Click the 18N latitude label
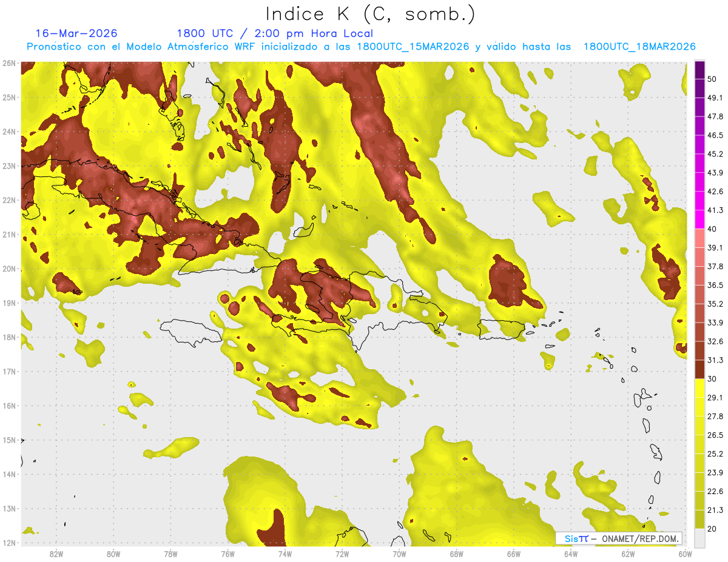 pos(9,337)
